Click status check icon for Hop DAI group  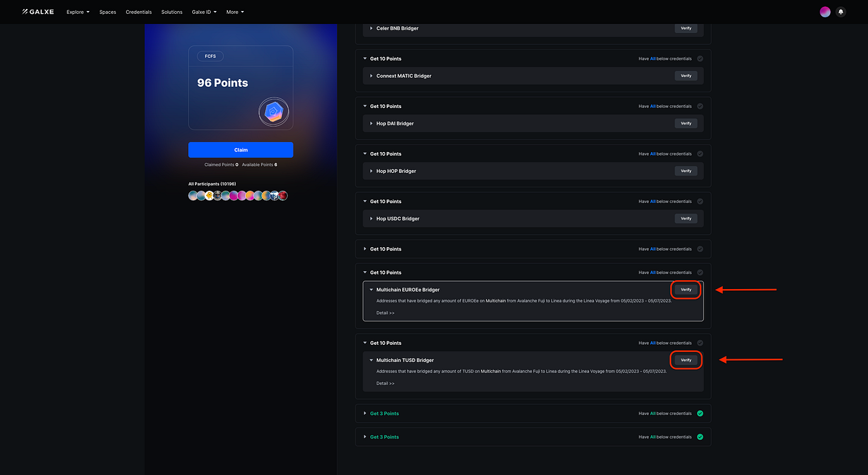[700, 106]
